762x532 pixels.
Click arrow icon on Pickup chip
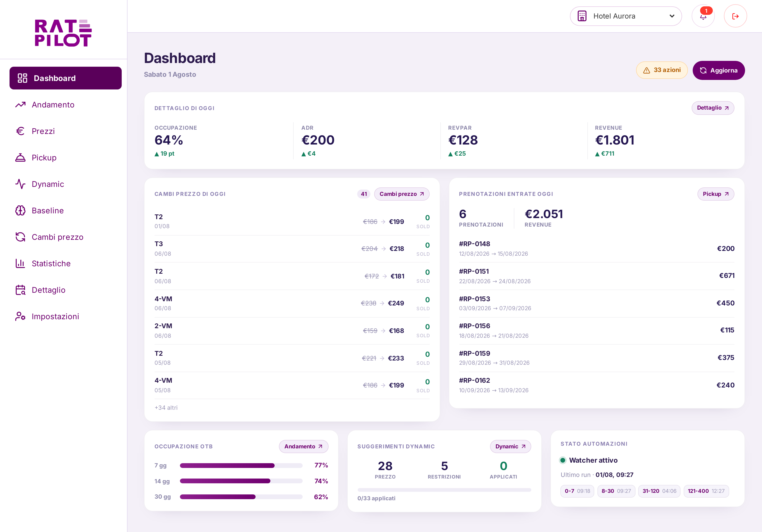727,194
